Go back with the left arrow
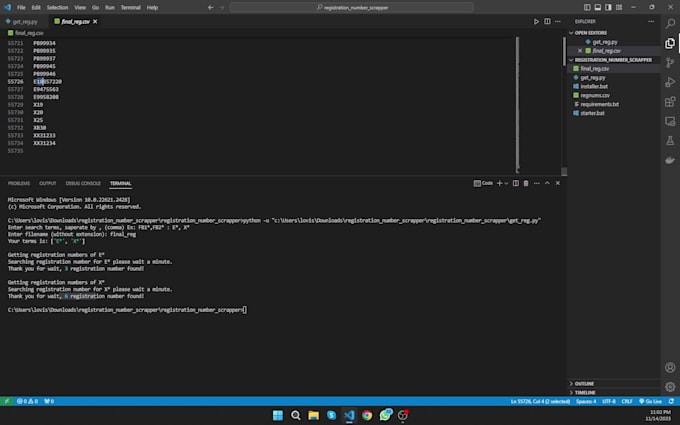 [x=211, y=7]
